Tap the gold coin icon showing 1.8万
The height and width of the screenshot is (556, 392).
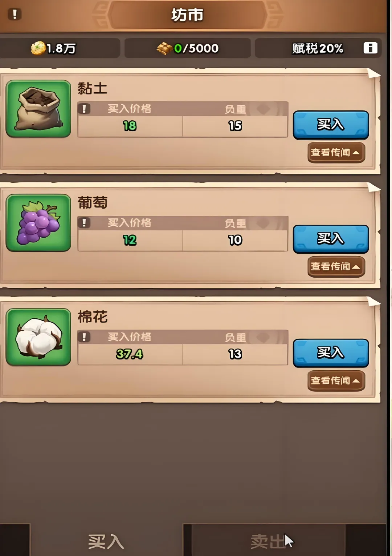38,48
